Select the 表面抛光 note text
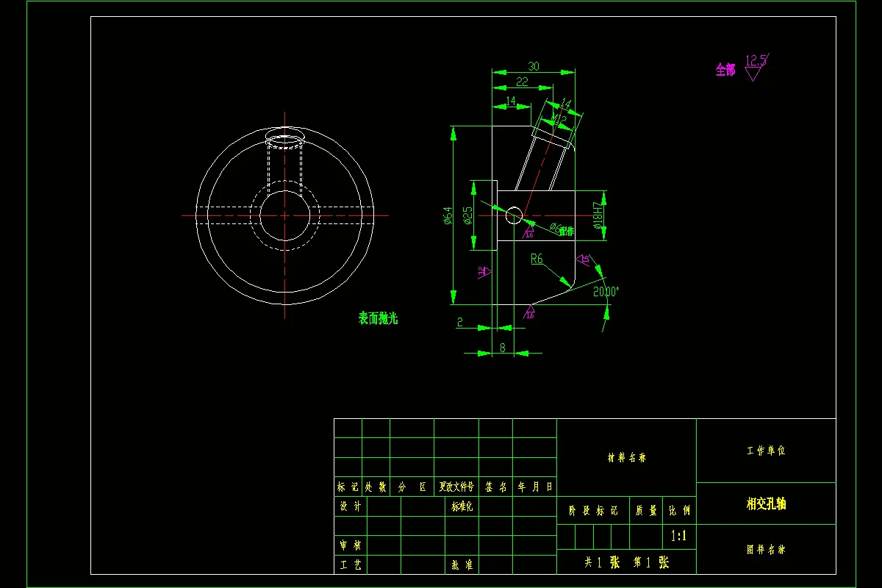 (378, 318)
